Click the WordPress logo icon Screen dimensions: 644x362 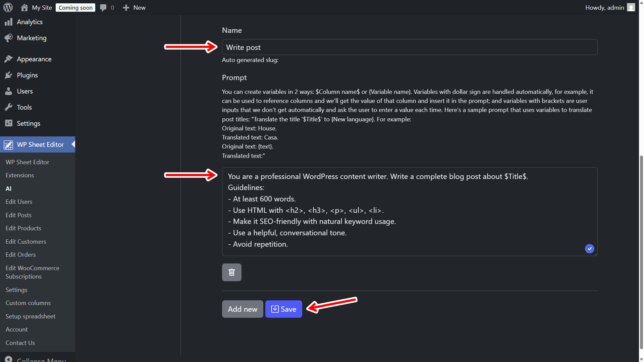point(8,7)
